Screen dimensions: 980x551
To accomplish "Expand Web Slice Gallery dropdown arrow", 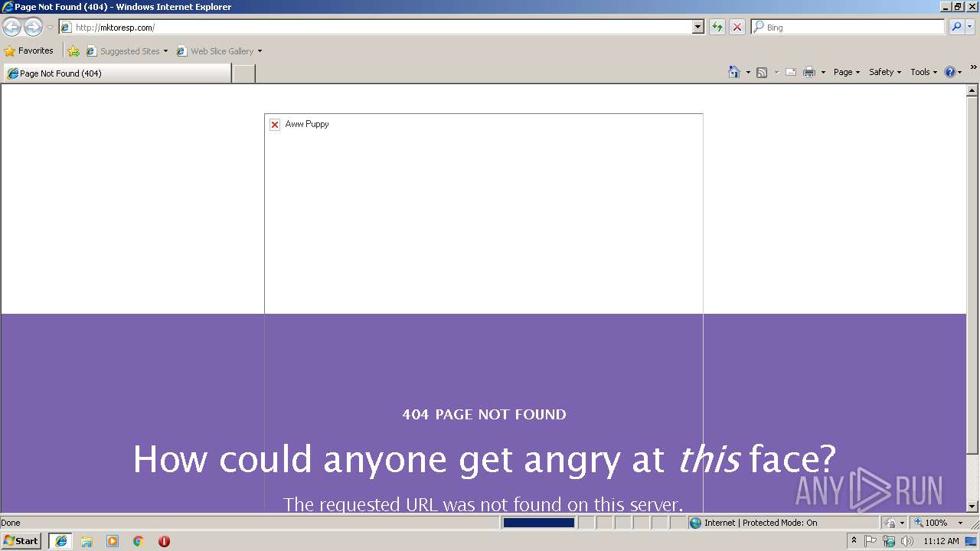I will [260, 51].
